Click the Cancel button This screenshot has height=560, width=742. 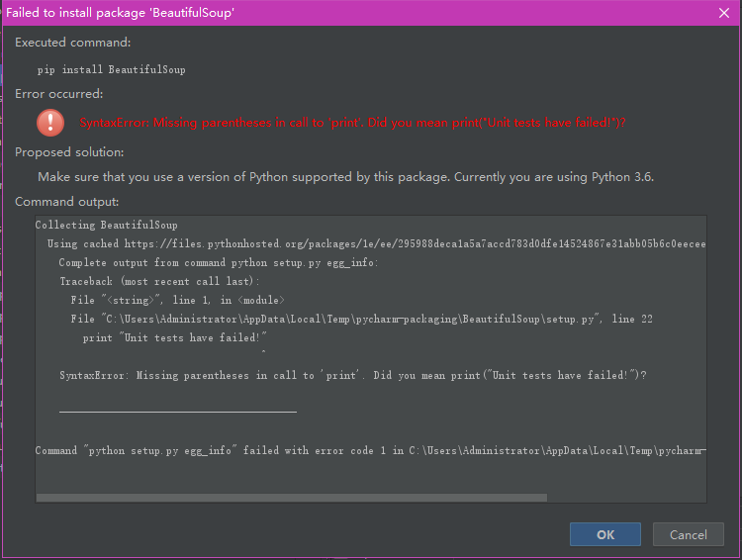point(688,534)
